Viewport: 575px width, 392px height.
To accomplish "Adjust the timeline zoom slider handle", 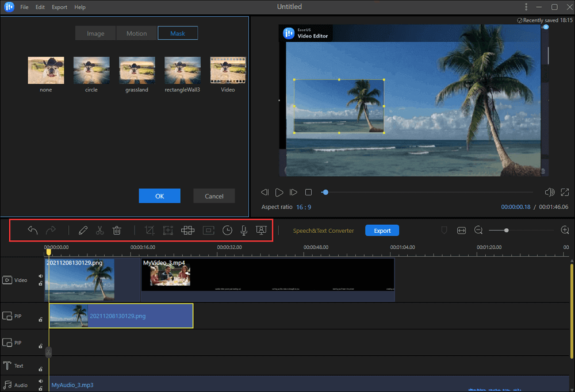I will (x=506, y=230).
